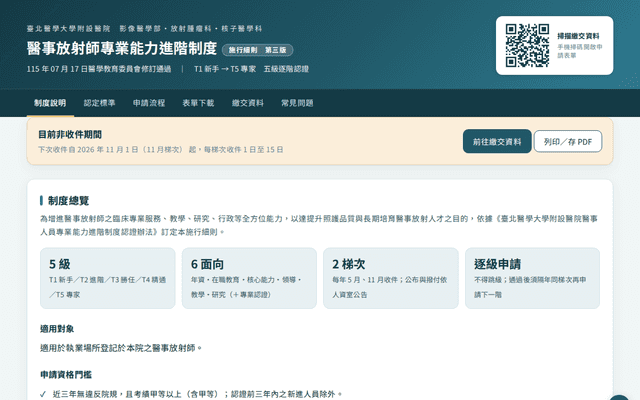Screen dimensions: 640x400
Task: Click the checkmark icon beside 近三年無違反院規
Action: pyautogui.click(x=43, y=394)
